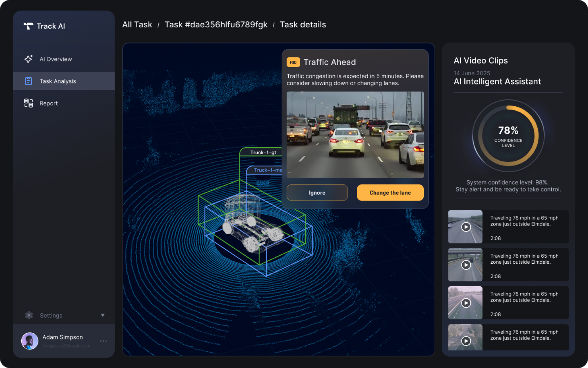Click the 14 June 2025 date
The image size is (588, 368).
472,73
